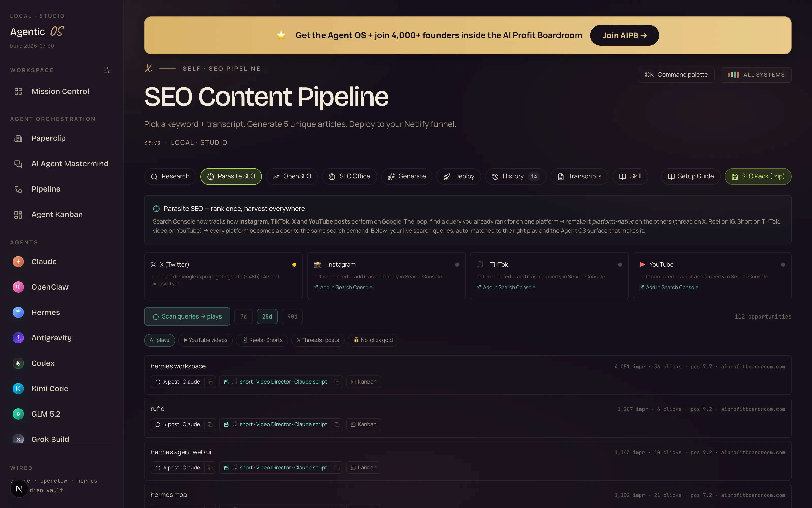The height and width of the screenshot is (508, 812).
Task: Download the SEO Pack zip
Action: click(x=758, y=176)
